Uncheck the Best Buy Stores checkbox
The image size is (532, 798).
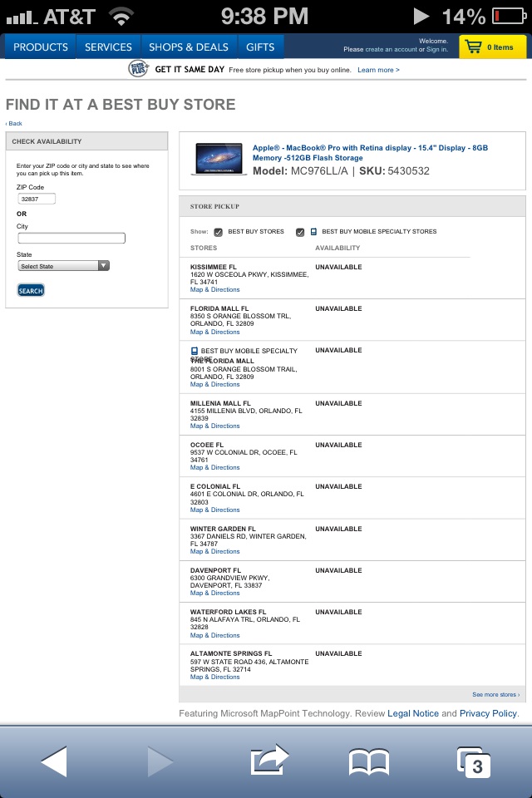[219, 232]
